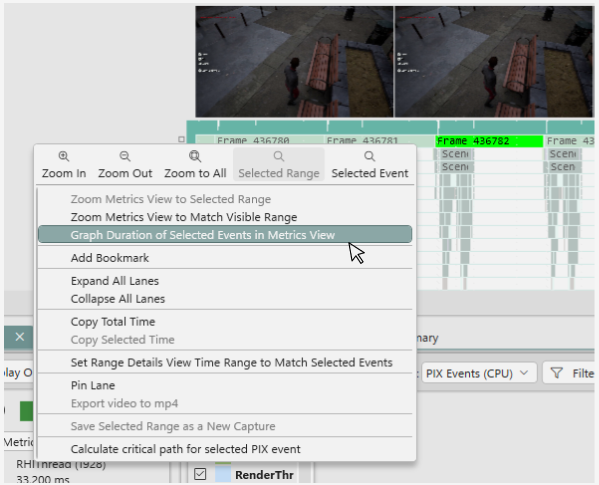Select the highlighted Frame 436782 marker
The width and height of the screenshot is (599, 485).
[x=489, y=141]
